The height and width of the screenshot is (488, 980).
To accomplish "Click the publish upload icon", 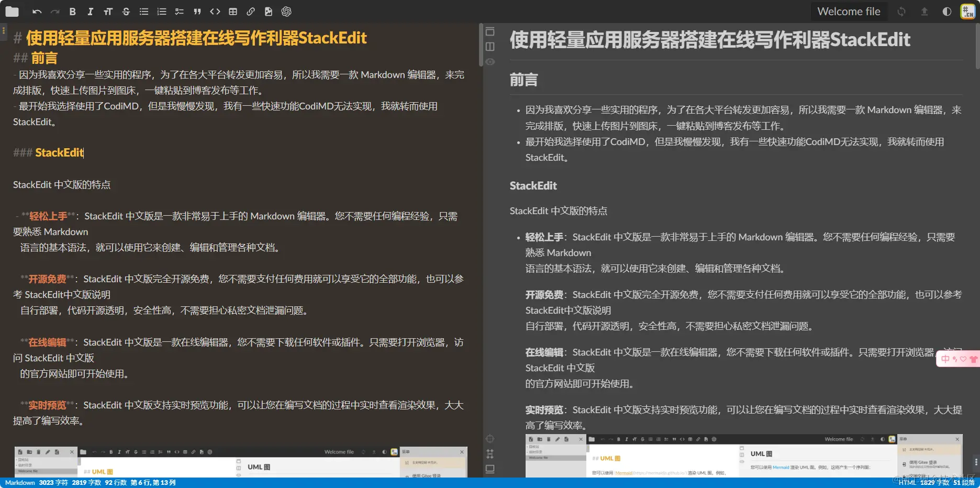I will [x=924, y=12].
